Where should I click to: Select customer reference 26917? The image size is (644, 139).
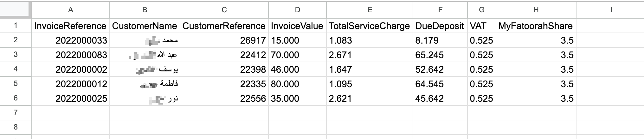[224, 40]
